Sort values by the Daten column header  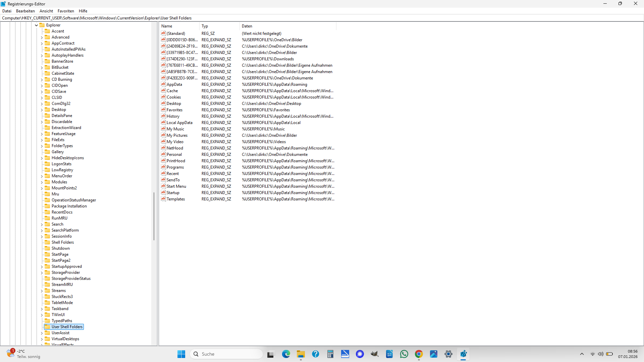pyautogui.click(x=288, y=26)
